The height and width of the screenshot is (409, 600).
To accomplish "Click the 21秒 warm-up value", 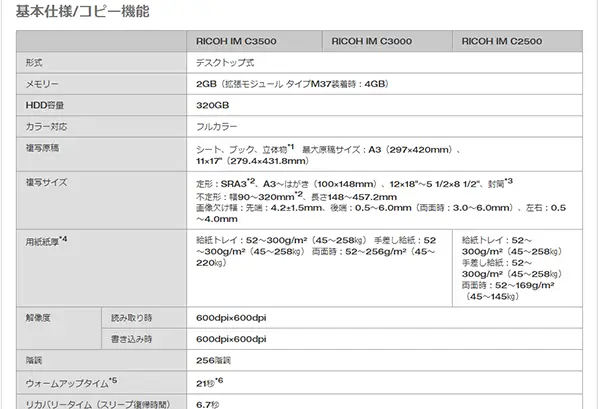I will (x=385, y=383).
